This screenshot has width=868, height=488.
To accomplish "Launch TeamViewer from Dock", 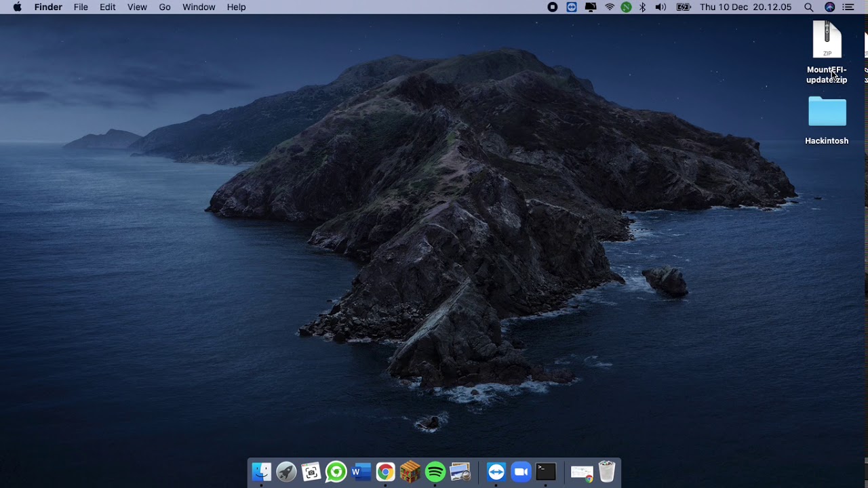I will pos(496,472).
